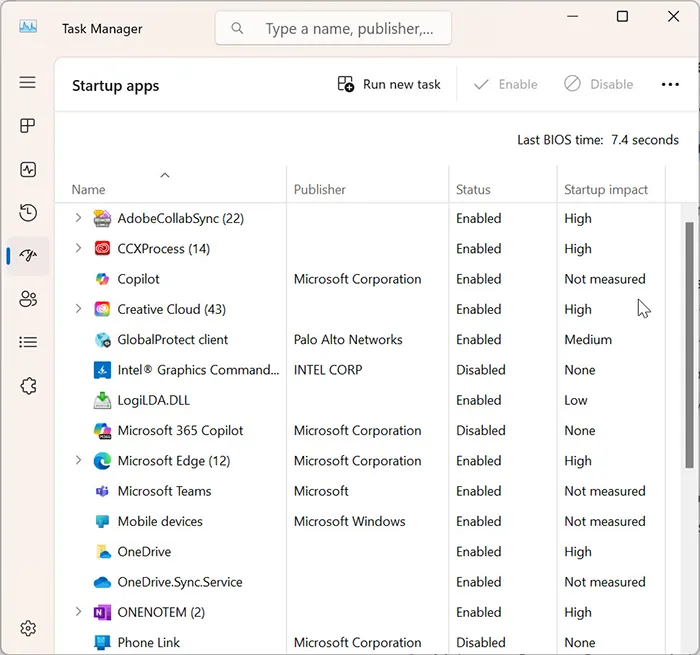700x655 pixels.
Task: Sort by Status column header
Action: 473,190
